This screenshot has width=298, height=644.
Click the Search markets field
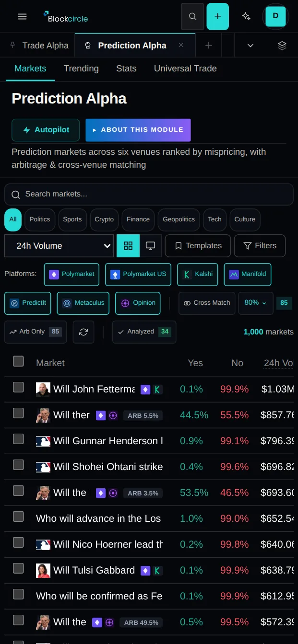click(149, 194)
